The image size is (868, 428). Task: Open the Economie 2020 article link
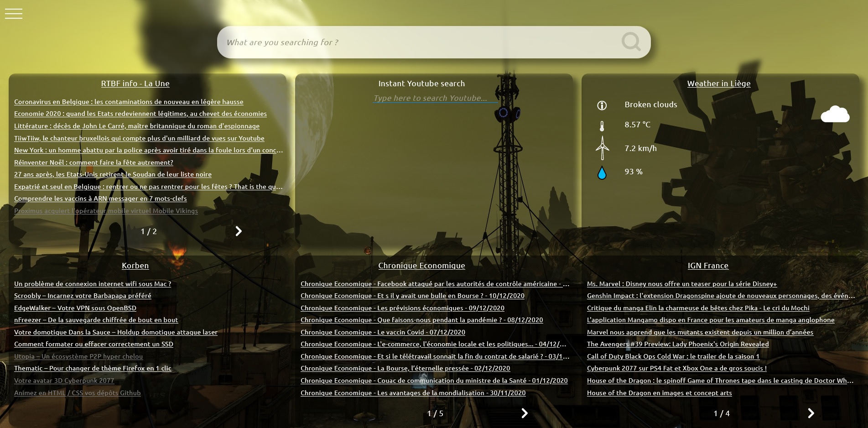pos(140,114)
